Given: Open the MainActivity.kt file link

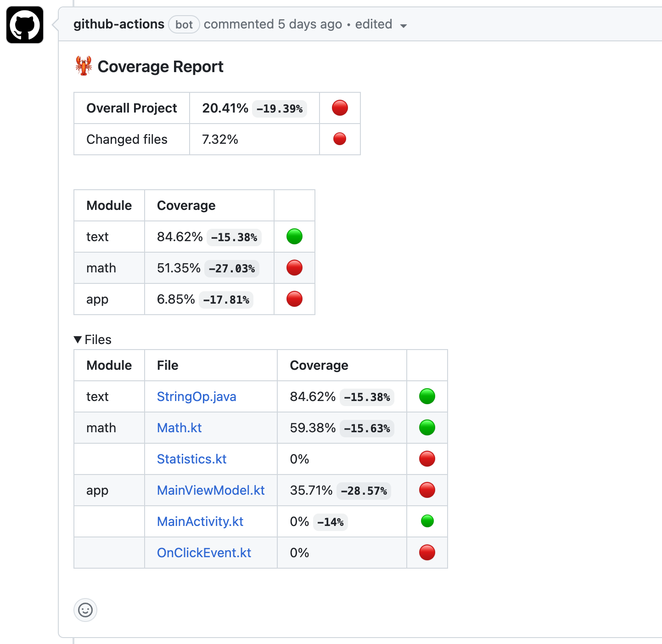Looking at the screenshot, I should pos(200,521).
